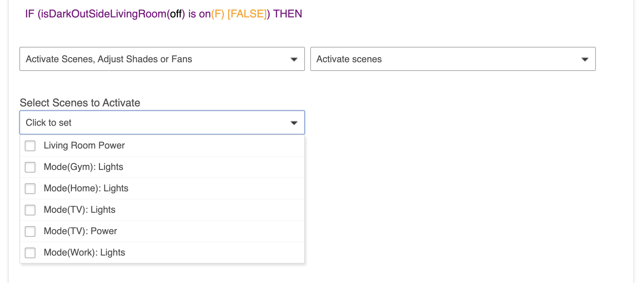Open the Activate Scenes, Adjust Shades or Fans dropdown
Screen dimensions: 644x283
162,59
